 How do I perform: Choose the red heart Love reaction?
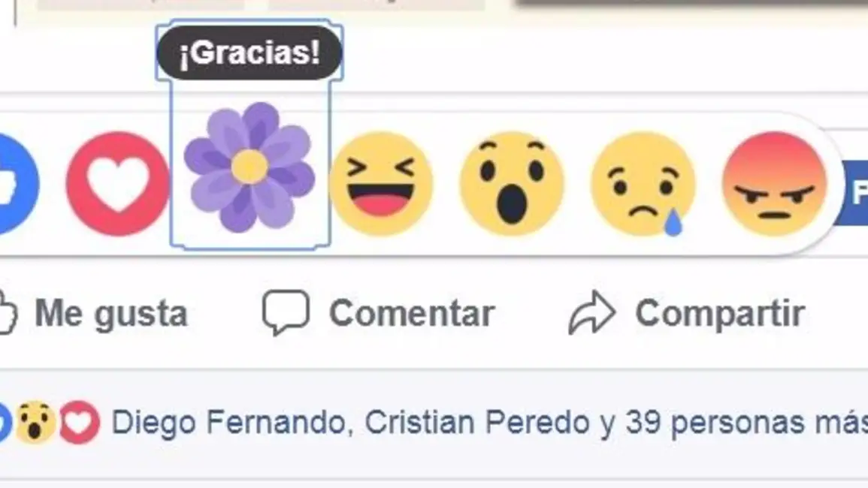117,184
